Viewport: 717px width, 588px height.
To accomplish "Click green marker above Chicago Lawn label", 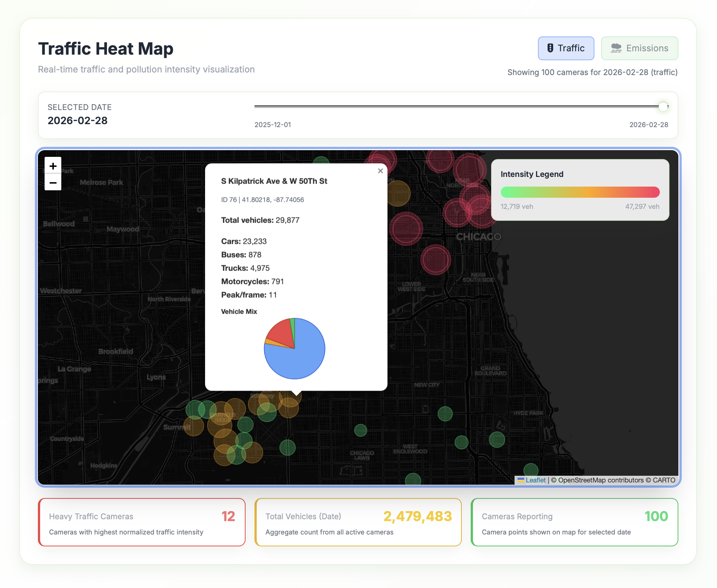I will [x=360, y=430].
